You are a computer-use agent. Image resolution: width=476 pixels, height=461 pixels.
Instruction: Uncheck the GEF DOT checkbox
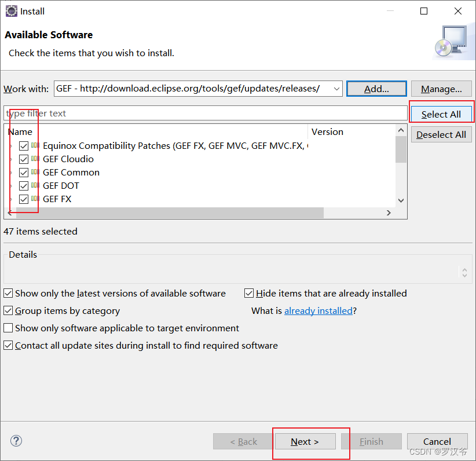tap(24, 186)
